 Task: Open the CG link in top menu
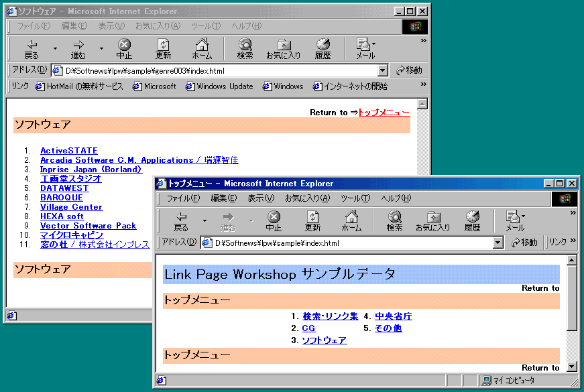[308, 328]
